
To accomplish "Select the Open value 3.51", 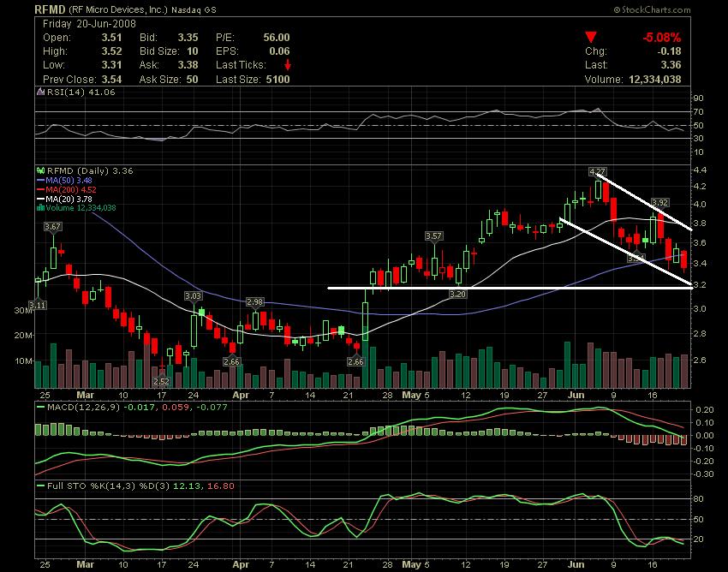I will coord(112,38).
